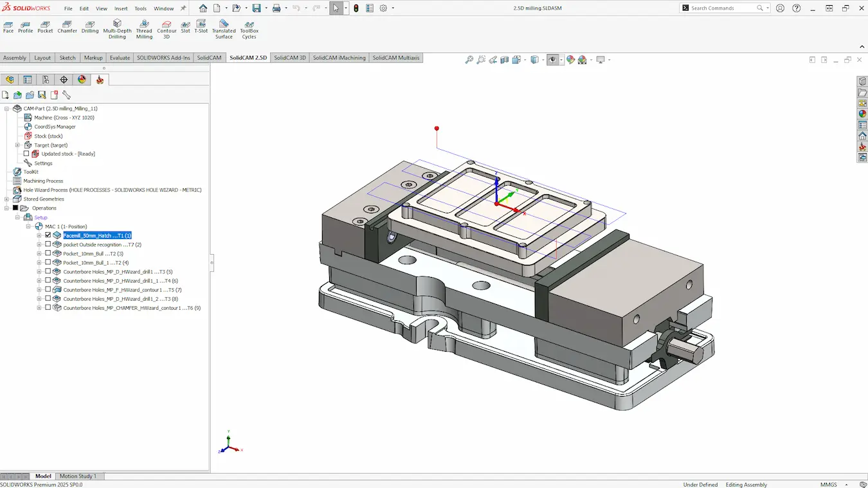Image resolution: width=868 pixels, height=488 pixels.
Task: Open the FeatureManager design tree tab
Action: pos(10,80)
